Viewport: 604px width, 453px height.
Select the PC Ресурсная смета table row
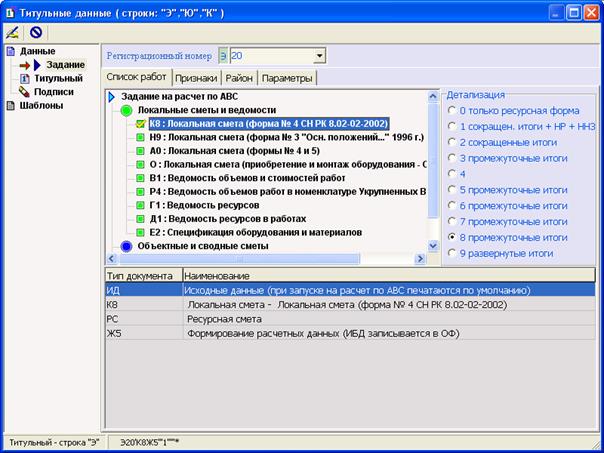click(350, 319)
